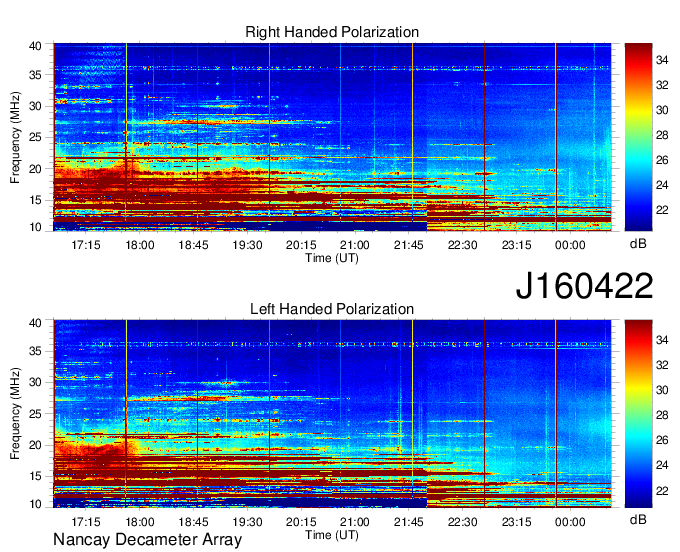Click 35 MHz tick on Right Handed plot
Image resolution: width=680 pixels, height=552 pixels.
pyautogui.click(x=35, y=75)
